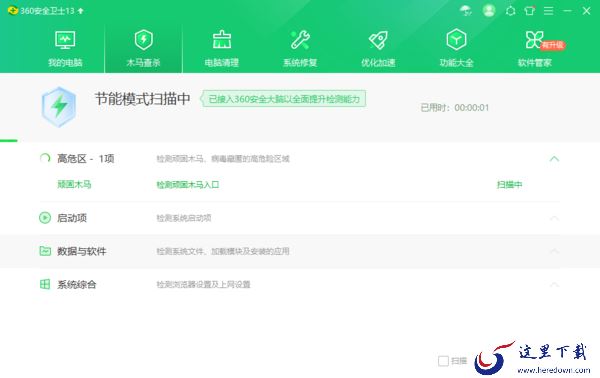This screenshot has width=600, height=378.
Task: Open the 电脑清理 tab
Action: pyautogui.click(x=222, y=49)
